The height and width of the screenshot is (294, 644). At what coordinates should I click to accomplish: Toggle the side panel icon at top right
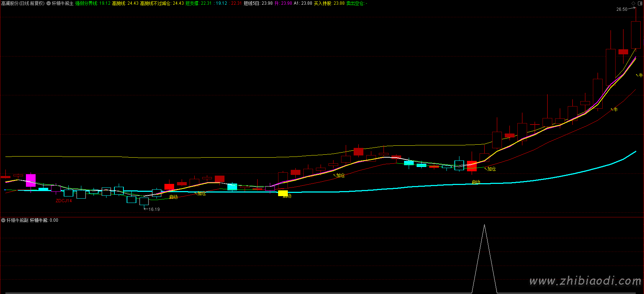[x=639, y=3]
